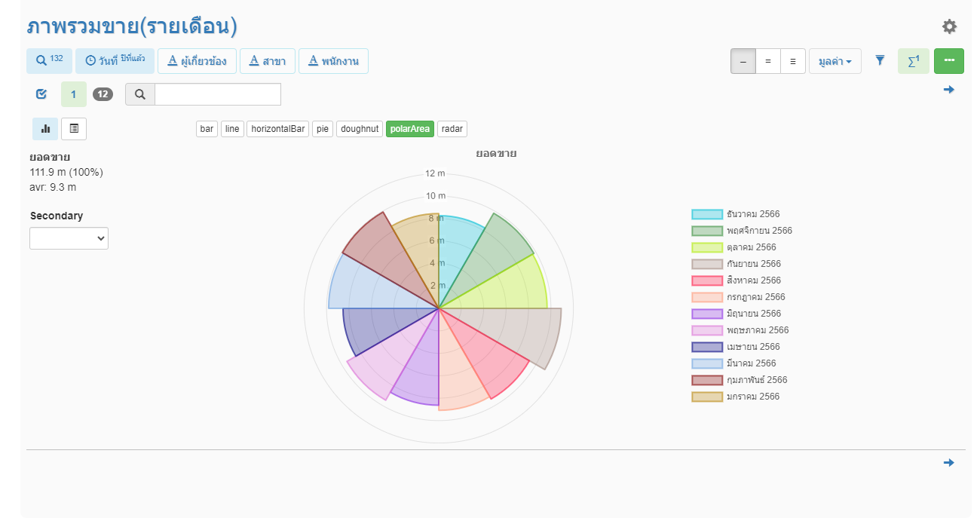Switch chart type to doughnut

pos(360,129)
